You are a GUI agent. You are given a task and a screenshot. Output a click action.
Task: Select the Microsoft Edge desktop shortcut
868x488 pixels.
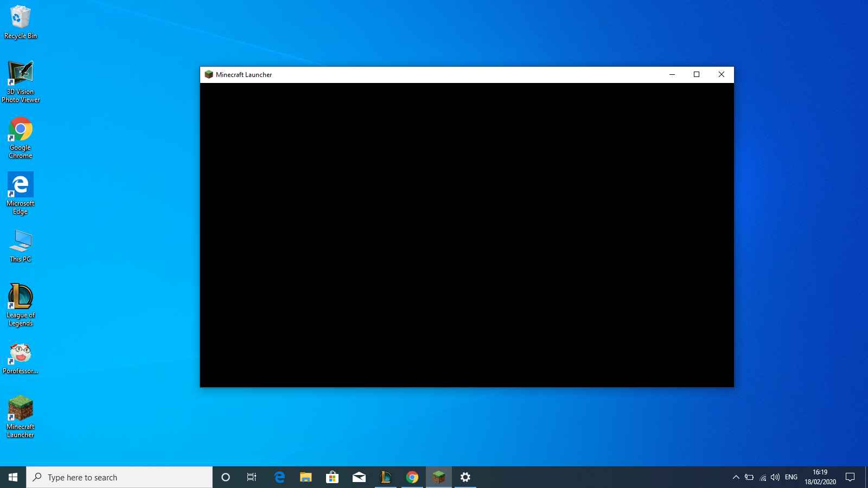tap(21, 194)
